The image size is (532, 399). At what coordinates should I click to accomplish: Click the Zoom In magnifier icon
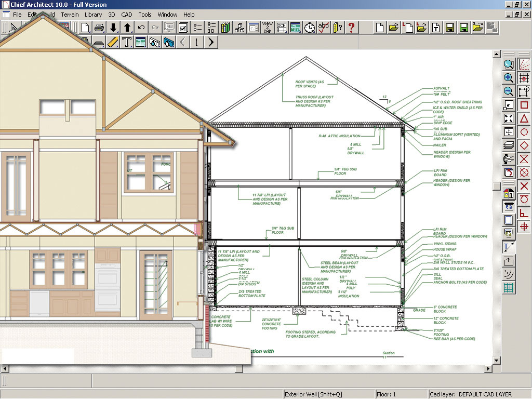pos(508,78)
